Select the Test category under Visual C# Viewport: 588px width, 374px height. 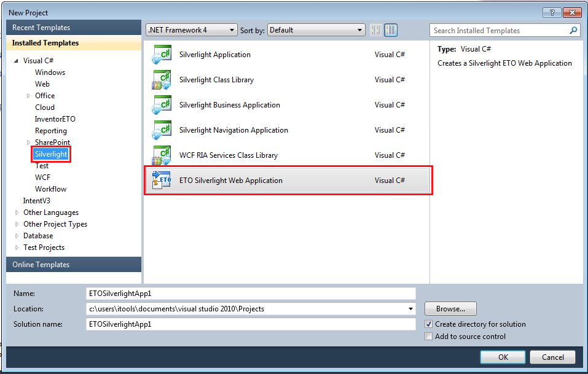pos(42,166)
